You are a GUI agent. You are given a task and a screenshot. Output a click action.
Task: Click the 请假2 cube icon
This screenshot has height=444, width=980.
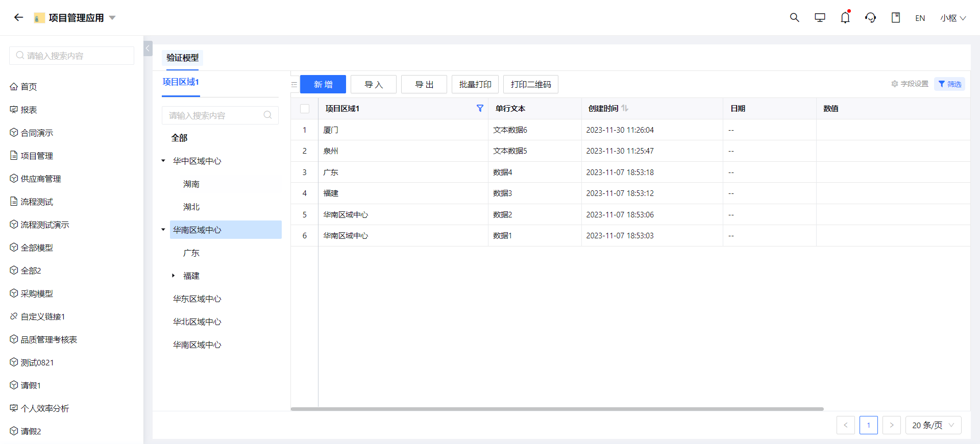click(14, 431)
